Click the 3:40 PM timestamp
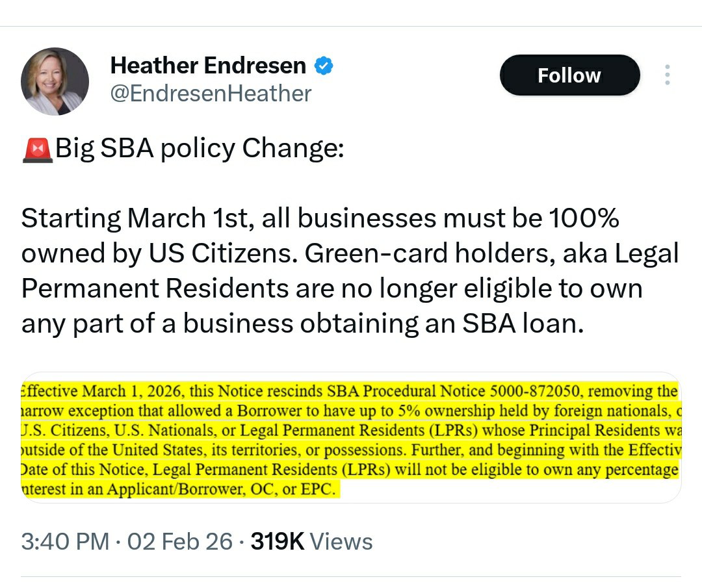 pyautogui.click(x=65, y=541)
